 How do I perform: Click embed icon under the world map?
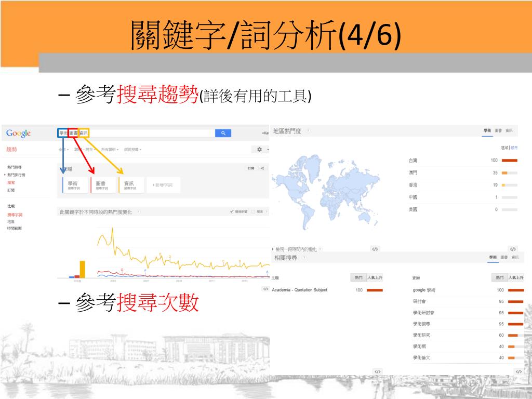pos(375,249)
